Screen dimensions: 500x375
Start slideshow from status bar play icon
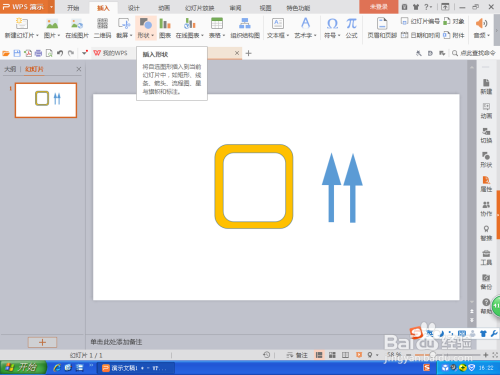pos(359,355)
